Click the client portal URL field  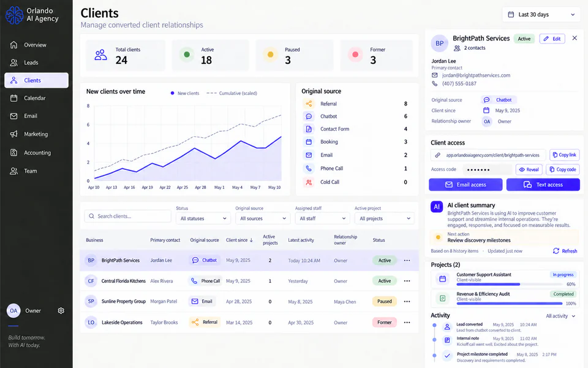tap(488, 155)
